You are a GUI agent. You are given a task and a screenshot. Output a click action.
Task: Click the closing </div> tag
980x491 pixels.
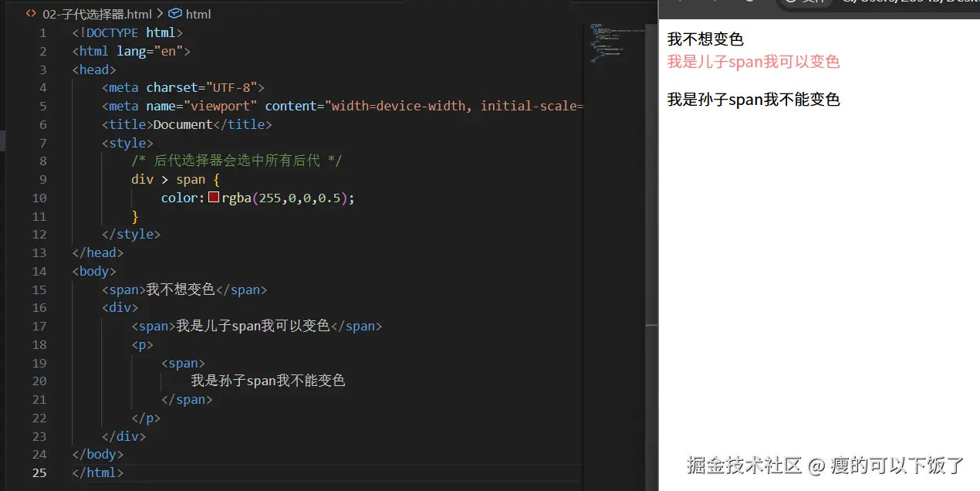124,436
